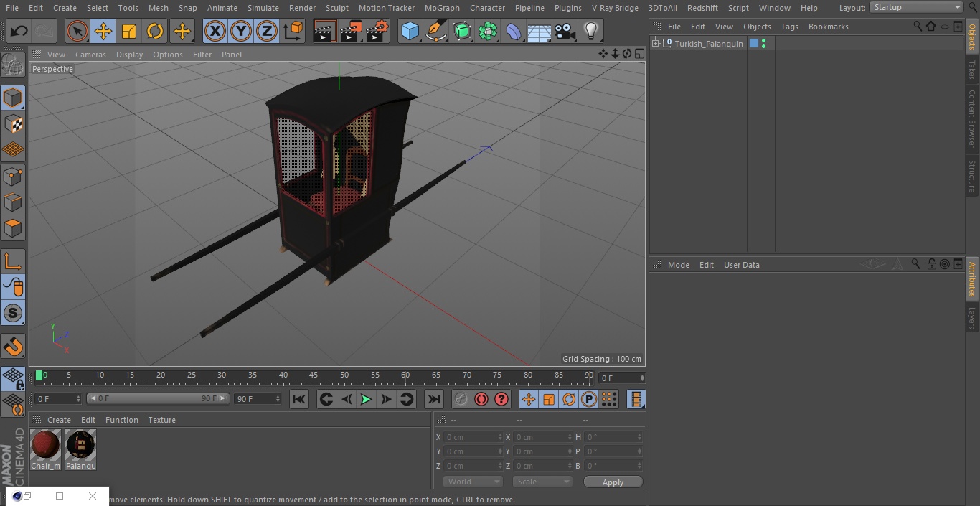Select the Live Selection tool

click(x=77, y=32)
